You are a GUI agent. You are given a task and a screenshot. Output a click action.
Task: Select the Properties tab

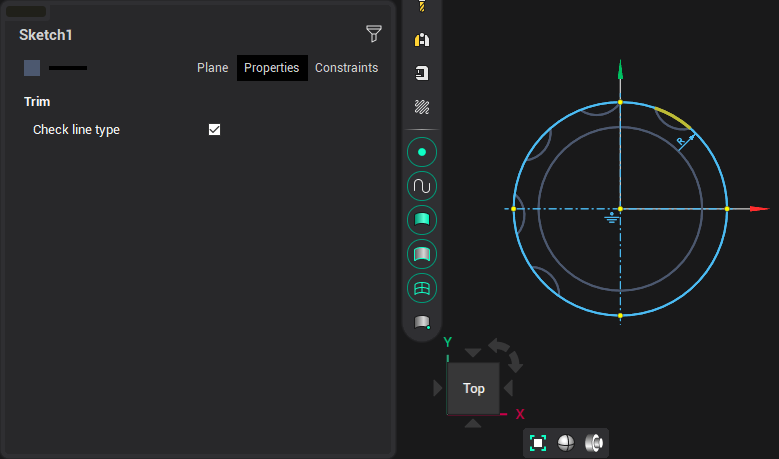pos(272,68)
